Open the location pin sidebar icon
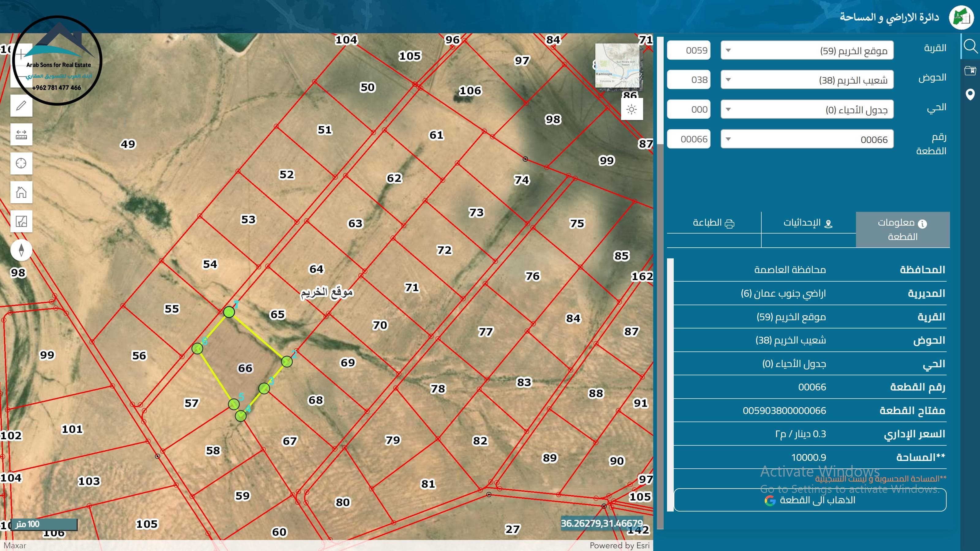The image size is (980, 551). tap(970, 94)
